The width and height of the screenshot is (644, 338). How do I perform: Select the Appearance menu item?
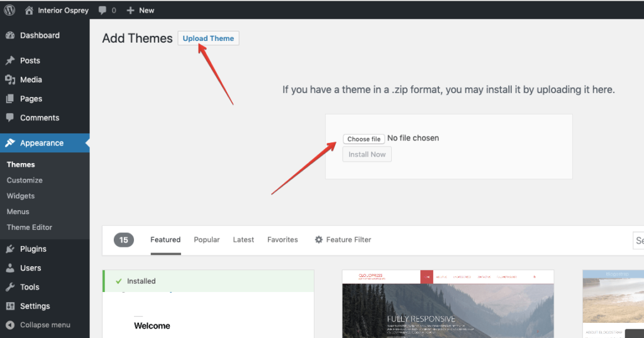[x=45, y=143]
